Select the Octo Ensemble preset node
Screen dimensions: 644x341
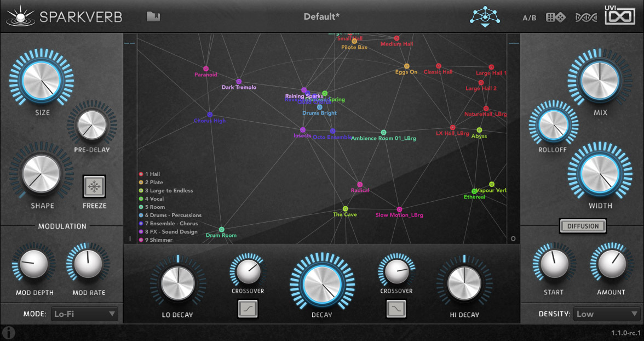[x=333, y=131]
